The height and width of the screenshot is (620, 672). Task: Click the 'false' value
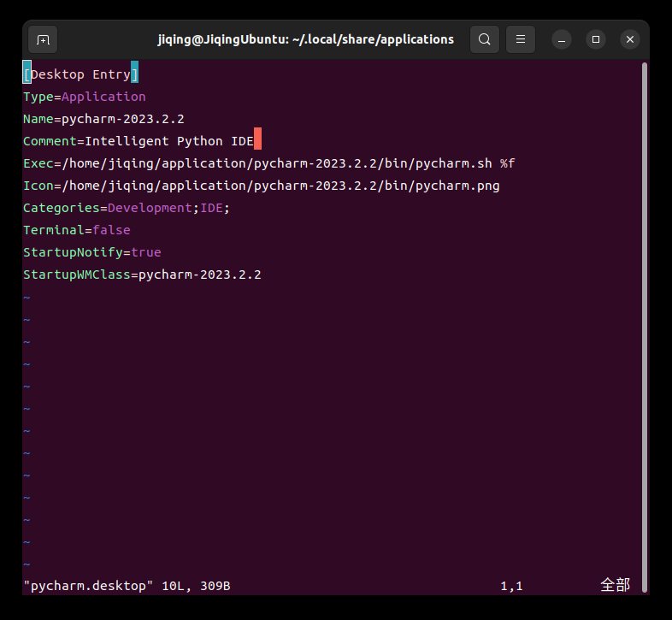111,230
